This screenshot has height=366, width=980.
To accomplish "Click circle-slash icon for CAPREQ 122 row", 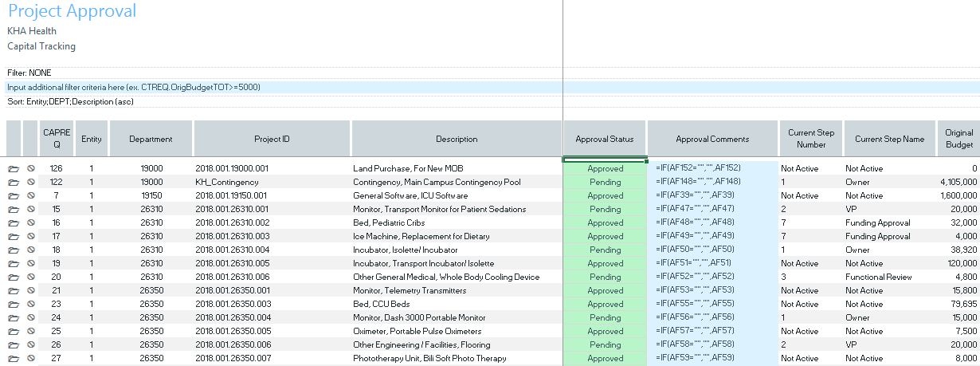I will point(31,183).
